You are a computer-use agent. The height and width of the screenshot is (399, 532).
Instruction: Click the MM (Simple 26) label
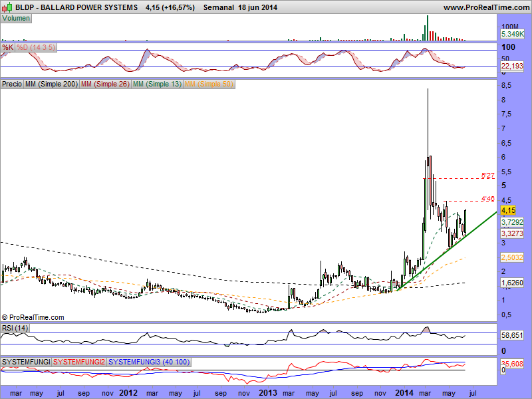coord(106,84)
